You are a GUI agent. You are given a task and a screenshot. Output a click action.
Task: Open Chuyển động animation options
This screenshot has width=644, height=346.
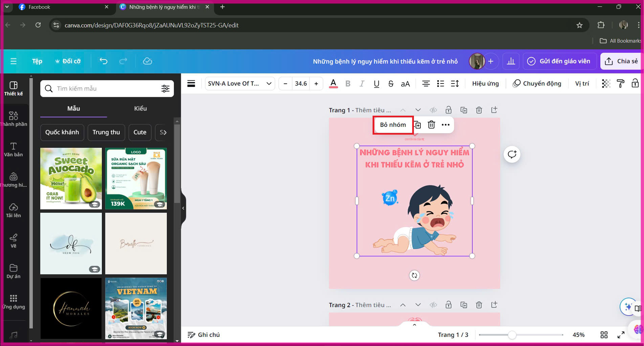pyautogui.click(x=537, y=84)
